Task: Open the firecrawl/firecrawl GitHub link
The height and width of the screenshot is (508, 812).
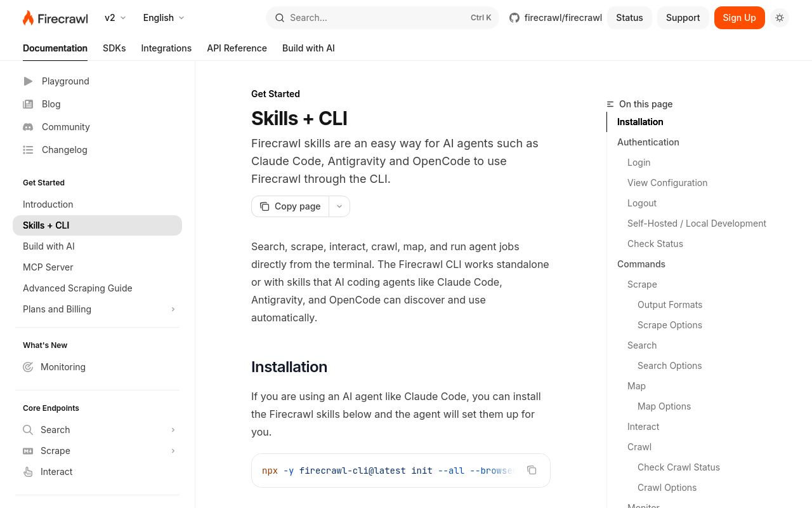Action: (x=556, y=18)
